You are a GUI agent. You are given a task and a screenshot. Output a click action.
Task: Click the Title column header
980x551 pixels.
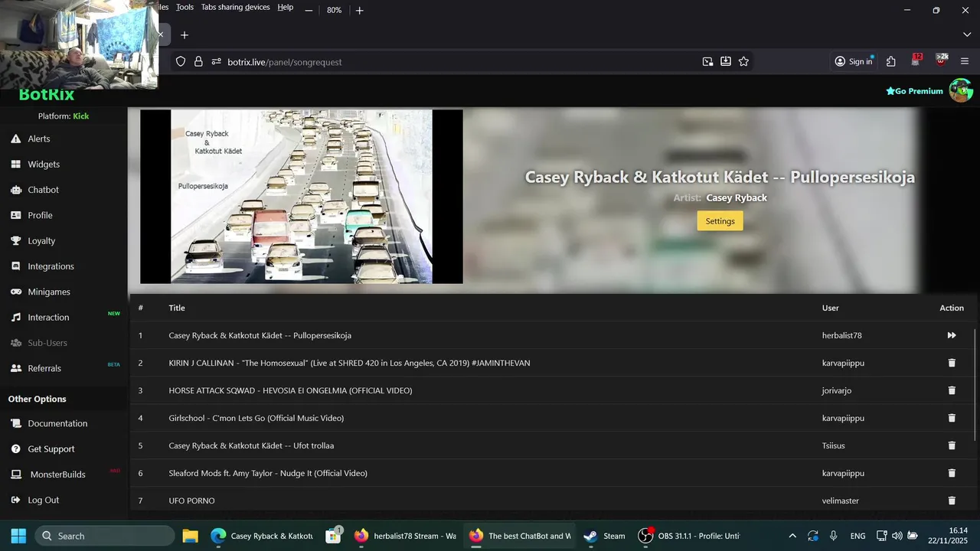pyautogui.click(x=177, y=308)
